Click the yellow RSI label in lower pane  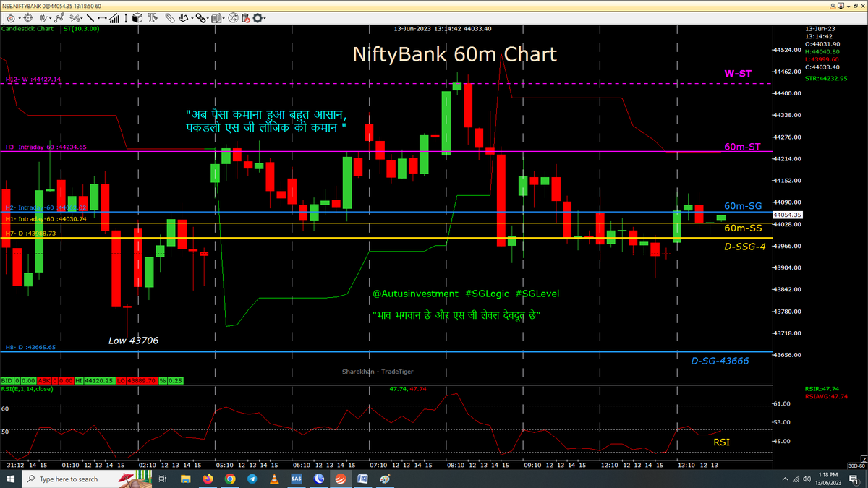(x=721, y=442)
